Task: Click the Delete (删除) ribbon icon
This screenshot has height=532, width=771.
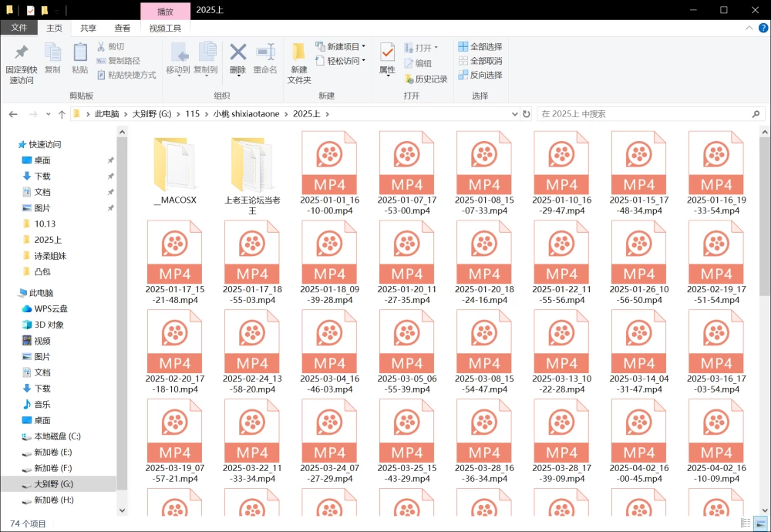Action: pyautogui.click(x=238, y=59)
